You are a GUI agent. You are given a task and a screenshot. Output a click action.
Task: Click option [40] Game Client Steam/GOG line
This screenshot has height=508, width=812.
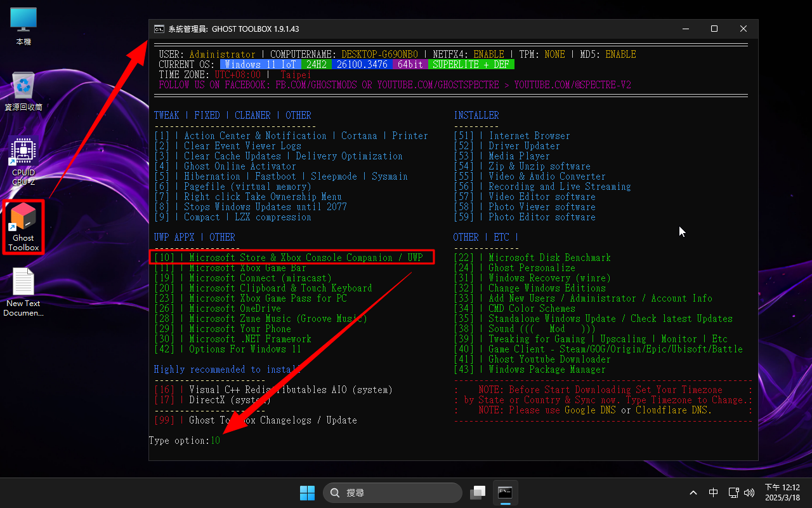[598, 349]
